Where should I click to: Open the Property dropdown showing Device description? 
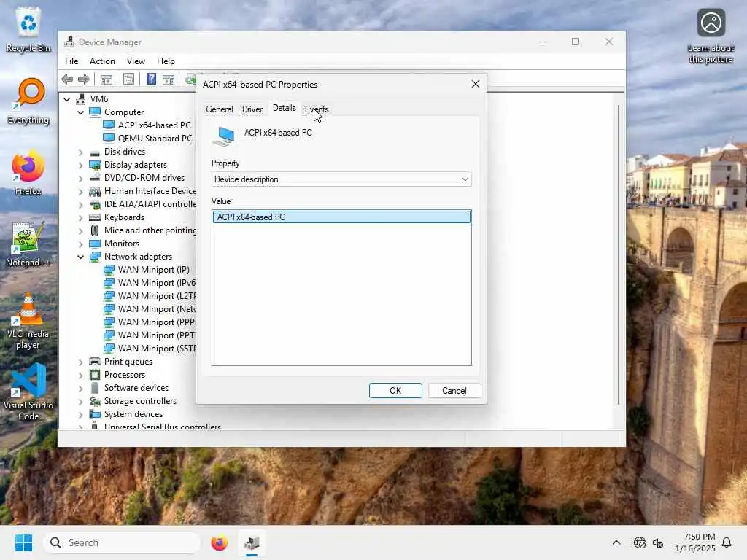(x=341, y=179)
